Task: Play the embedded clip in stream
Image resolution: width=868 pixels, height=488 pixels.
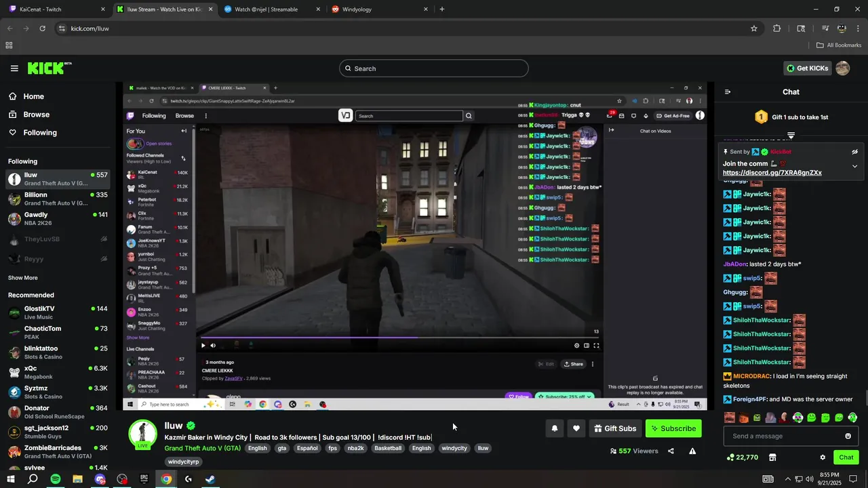Action: point(203,346)
